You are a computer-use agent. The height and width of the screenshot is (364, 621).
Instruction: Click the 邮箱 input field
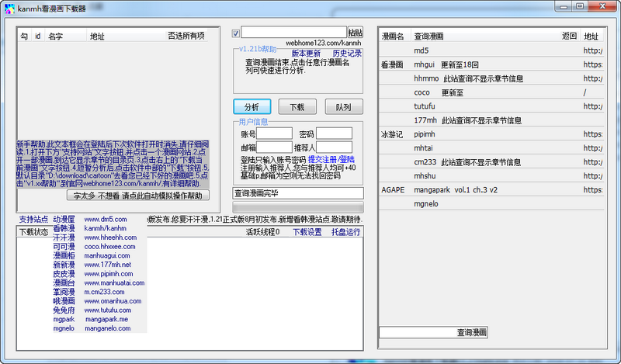pyautogui.click(x=274, y=147)
